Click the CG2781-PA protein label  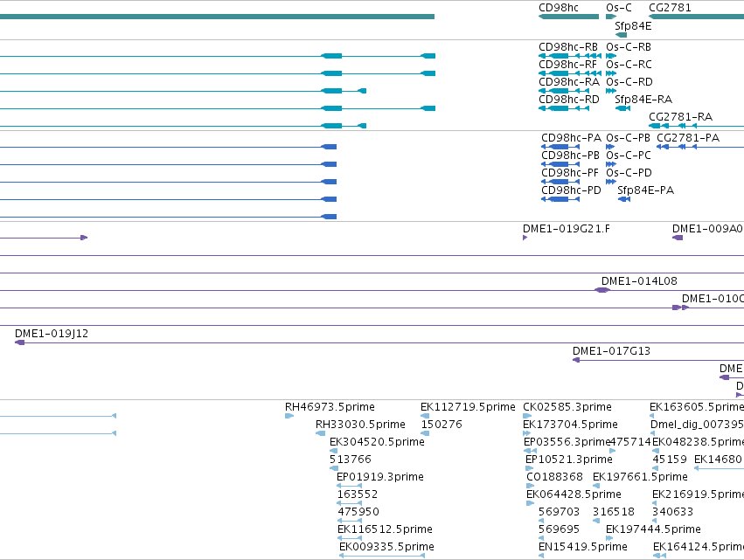tap(688, 138)
